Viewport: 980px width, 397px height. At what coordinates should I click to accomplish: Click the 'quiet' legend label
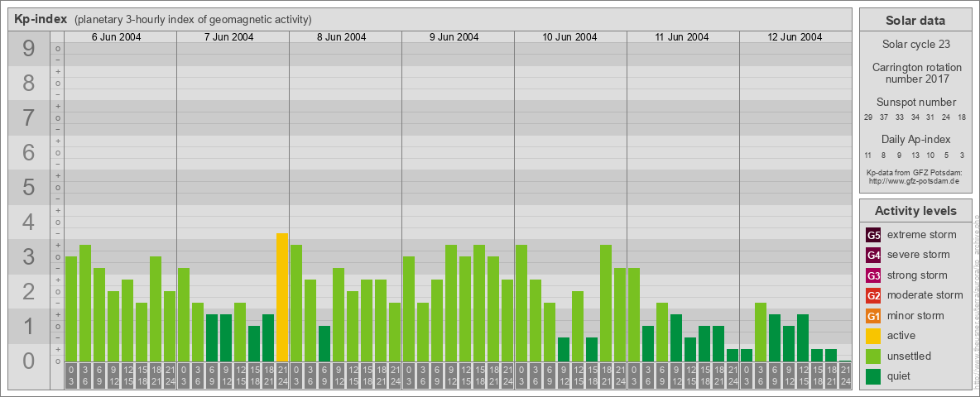(900, 375)
